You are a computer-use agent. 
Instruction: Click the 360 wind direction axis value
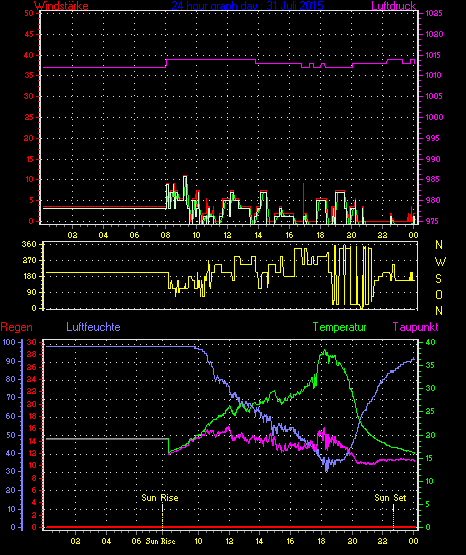click(x=29, y=244)
